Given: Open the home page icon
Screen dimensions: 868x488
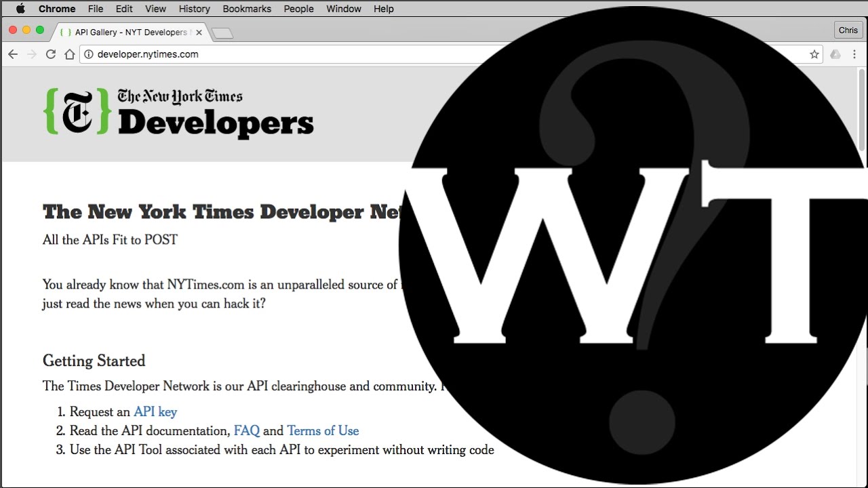Looking at the screenshot, I should (x=69, y=54).
